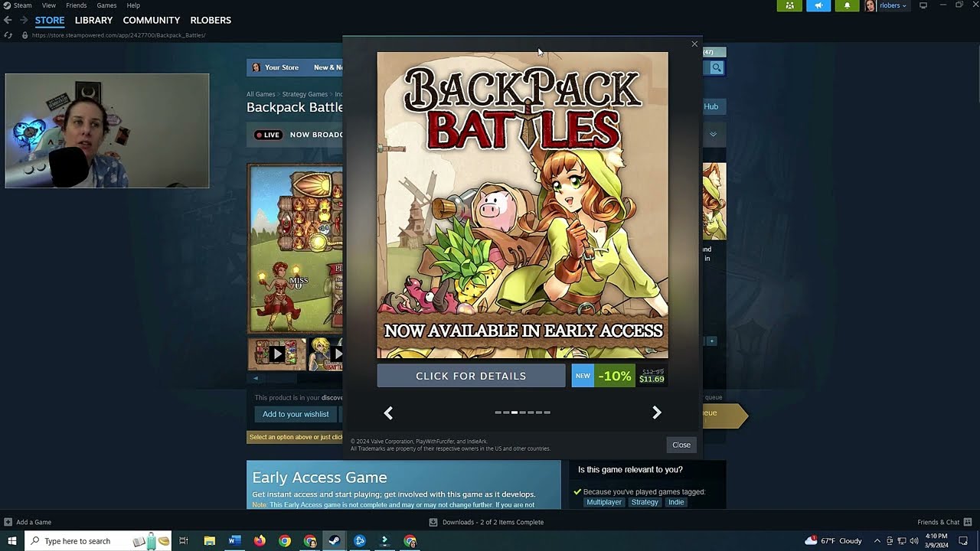Navigate back with the back arrow

[8, 20]
